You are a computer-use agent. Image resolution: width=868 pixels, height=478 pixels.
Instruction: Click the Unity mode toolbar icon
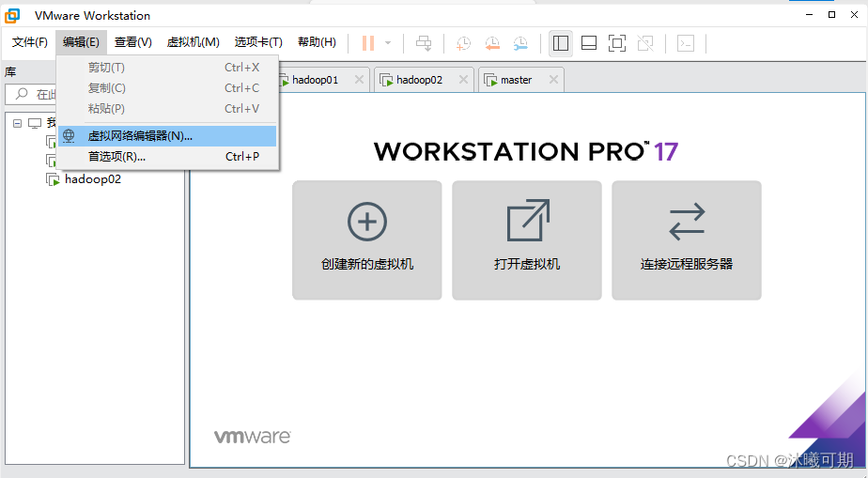[645, 43]
